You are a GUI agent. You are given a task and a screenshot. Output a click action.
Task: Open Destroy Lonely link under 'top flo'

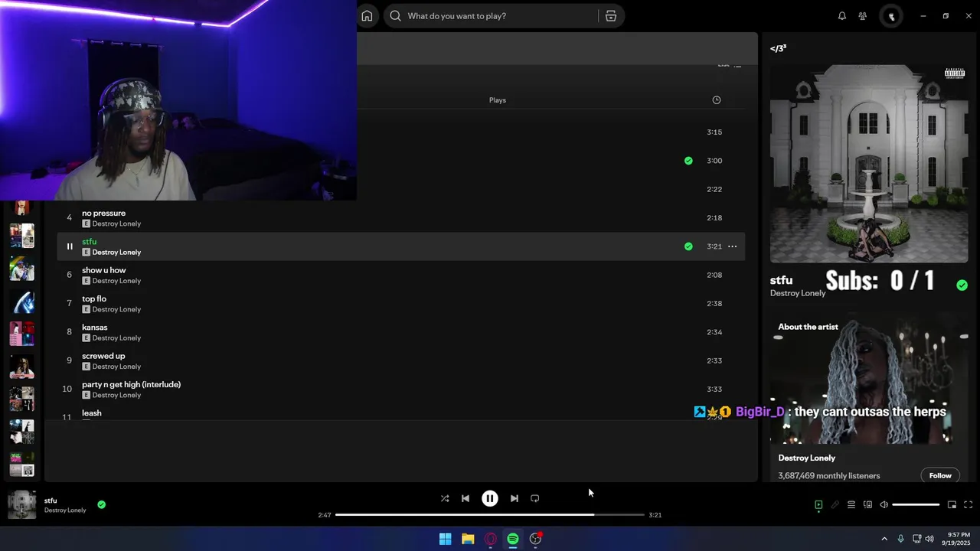tap(116, 310)
